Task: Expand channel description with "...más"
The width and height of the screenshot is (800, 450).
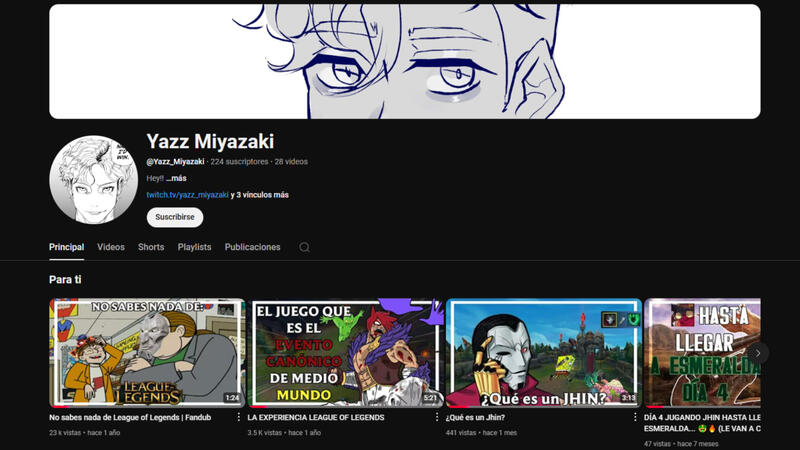Action: click(176, 178)
